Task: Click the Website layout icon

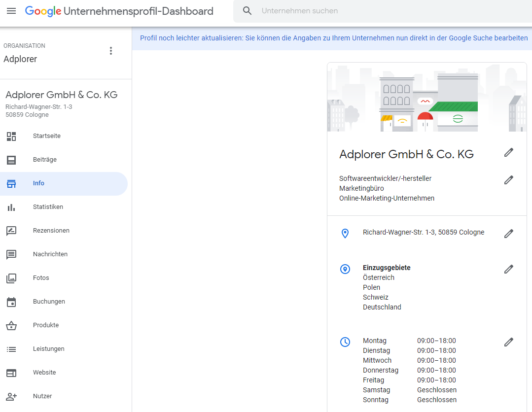Action: click(x=11, y=373)
